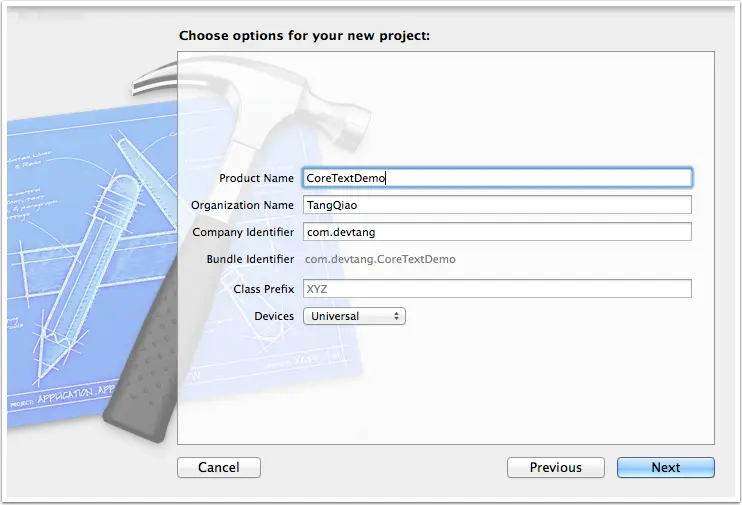The height and width of the screenshot is (505, 742).
Task: Click the Class Prefix field showing XYZ
Action: 497,289
